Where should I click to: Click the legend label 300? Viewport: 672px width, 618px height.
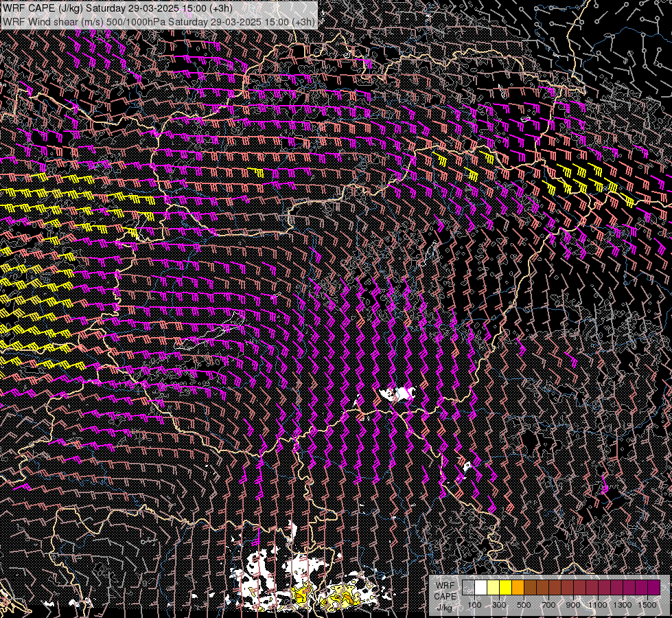point(499,605)
